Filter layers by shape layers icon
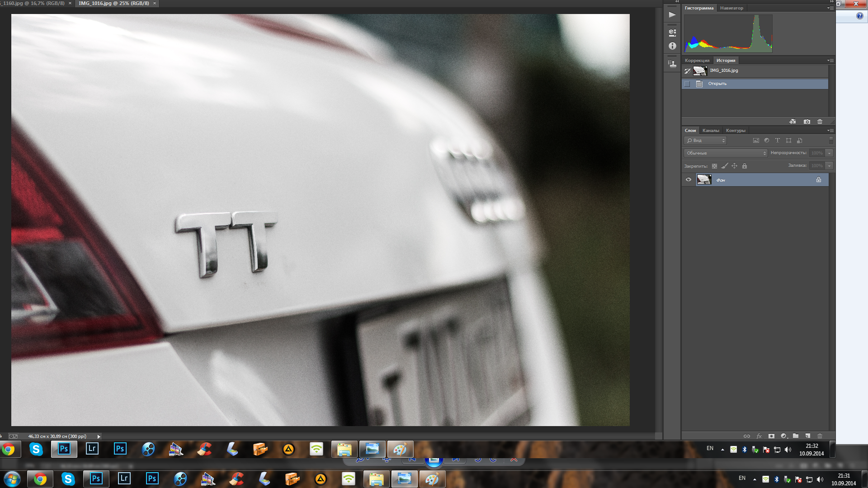 pos(788,141)
